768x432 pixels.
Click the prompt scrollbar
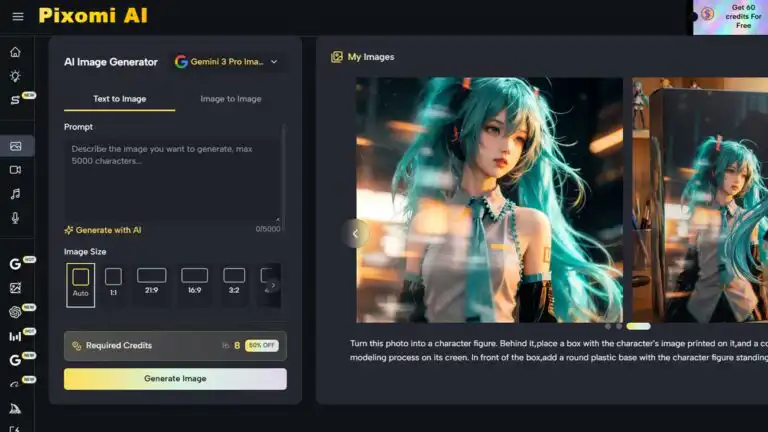tap(284, 176)
